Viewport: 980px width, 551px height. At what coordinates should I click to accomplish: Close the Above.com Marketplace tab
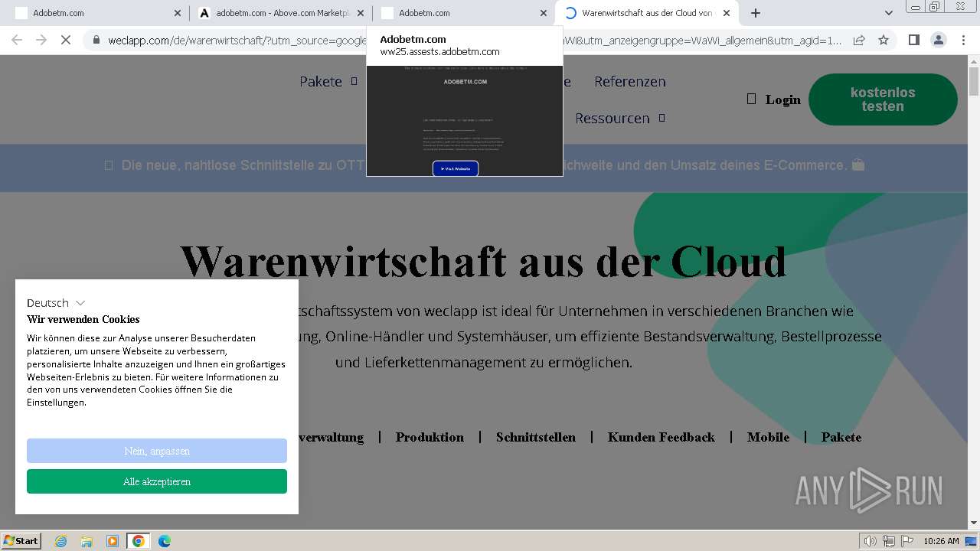(361, 13)
